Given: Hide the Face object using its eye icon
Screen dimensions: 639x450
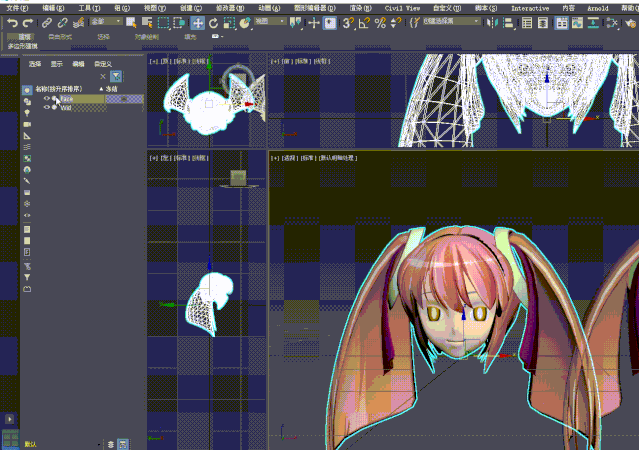Looking at the screenshot, I should click(x=46, y=99).
